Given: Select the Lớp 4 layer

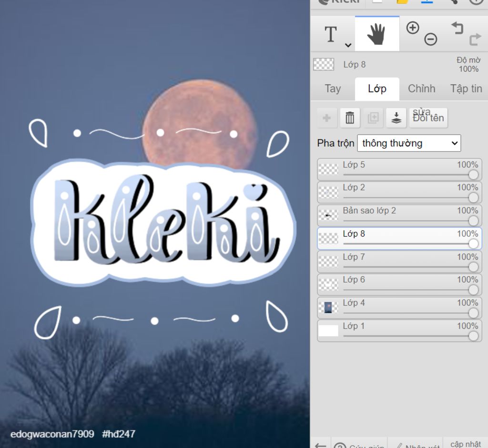Looking at the screenshot, I should (x=399, y=308).
